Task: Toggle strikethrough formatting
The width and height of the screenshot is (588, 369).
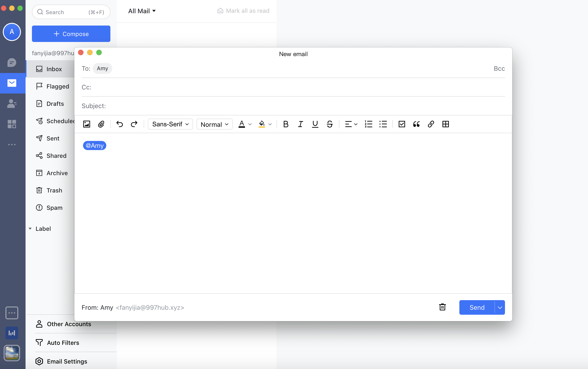Action: point(330,124)
